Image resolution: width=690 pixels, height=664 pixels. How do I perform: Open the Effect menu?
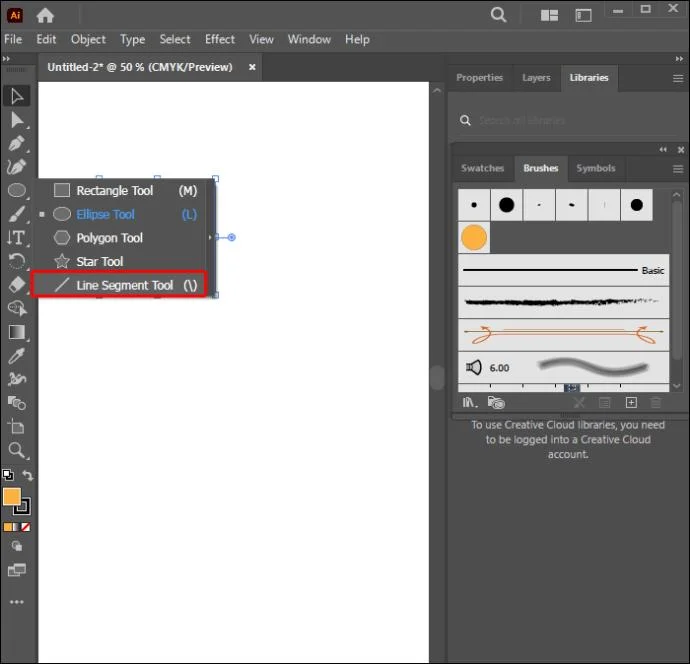(220, 39)
